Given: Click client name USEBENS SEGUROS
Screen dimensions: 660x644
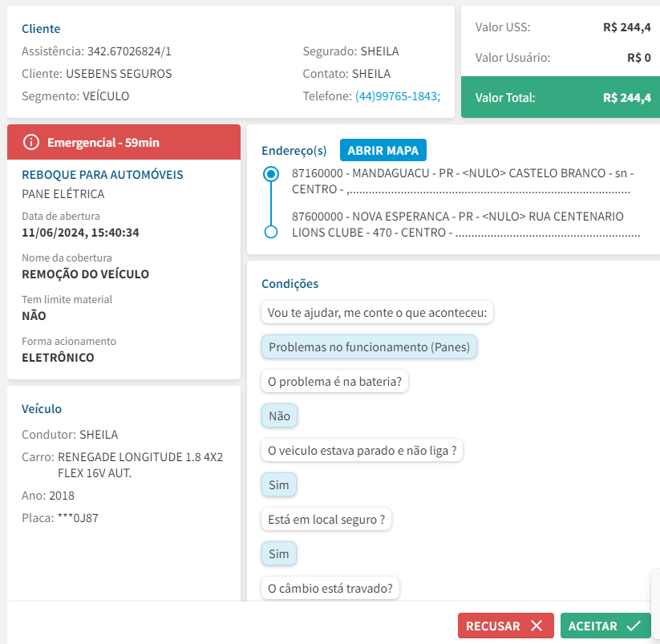Looking at the screenshot, I should coord(119,74).
